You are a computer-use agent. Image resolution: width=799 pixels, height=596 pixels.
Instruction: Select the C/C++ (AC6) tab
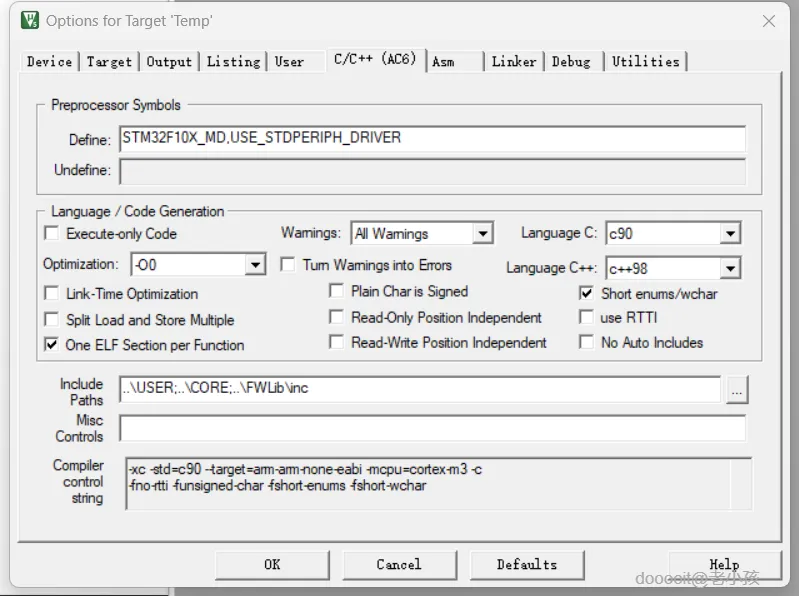coord(376,60)
